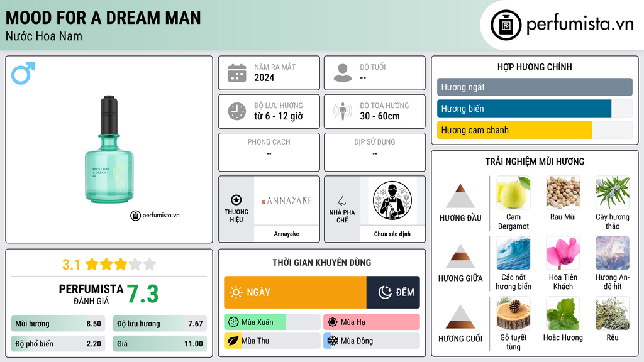Click the Trải nghiệm mùi hương heading
This screenshot has height=362, width=644.
tap(535, 162)
